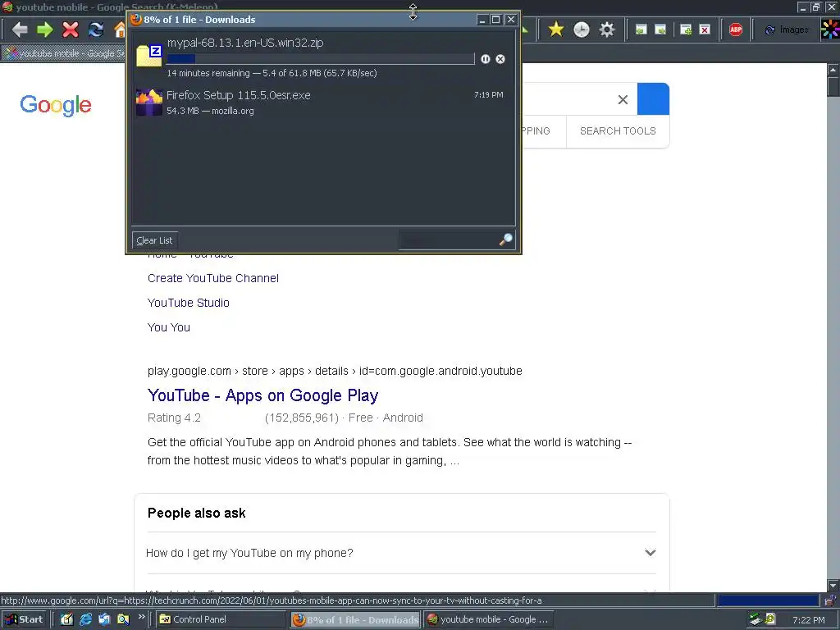This screenshot has height=630, width=840.
Task: Open the You You link
Action: tap(169, 328)
